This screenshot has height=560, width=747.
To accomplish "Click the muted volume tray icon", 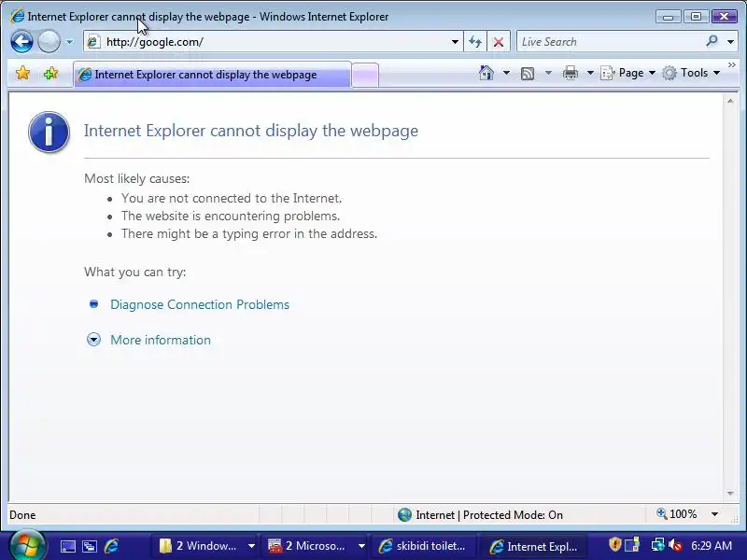I will point(675,545).
